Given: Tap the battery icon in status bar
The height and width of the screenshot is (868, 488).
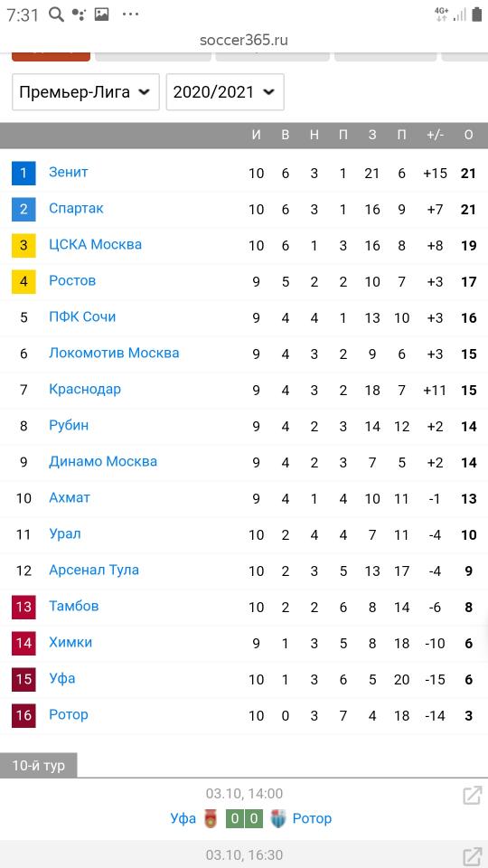Looking at the screenshot, I should (476, 15).
